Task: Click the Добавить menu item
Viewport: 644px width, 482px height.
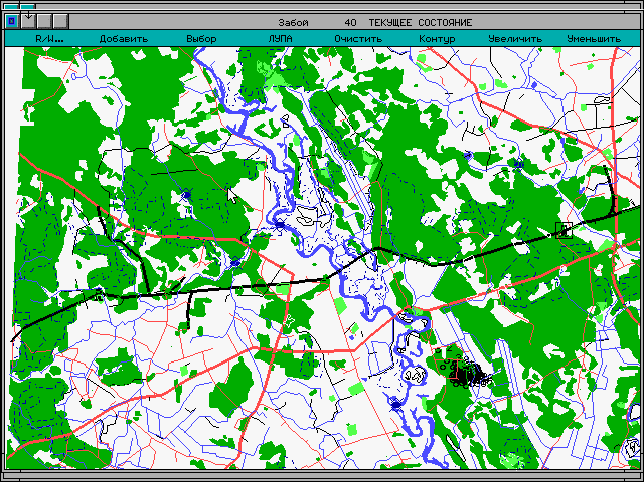Action: pyautogui.click(x=124, y=39)
